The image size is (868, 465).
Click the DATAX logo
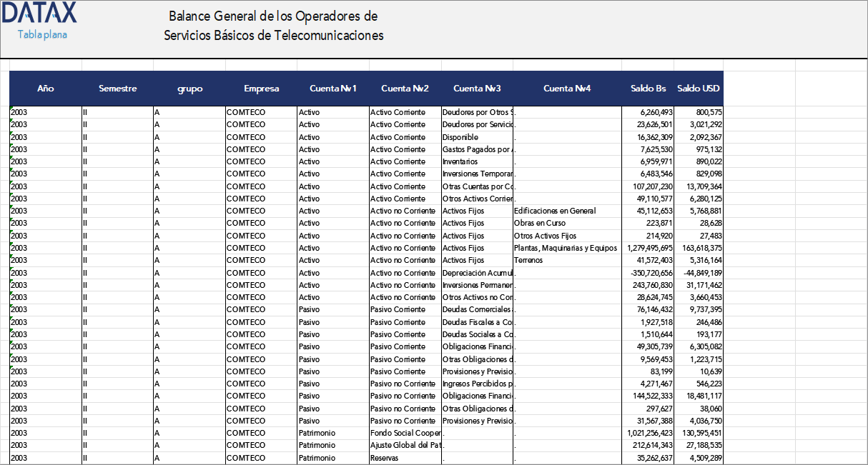pos(39,13)
